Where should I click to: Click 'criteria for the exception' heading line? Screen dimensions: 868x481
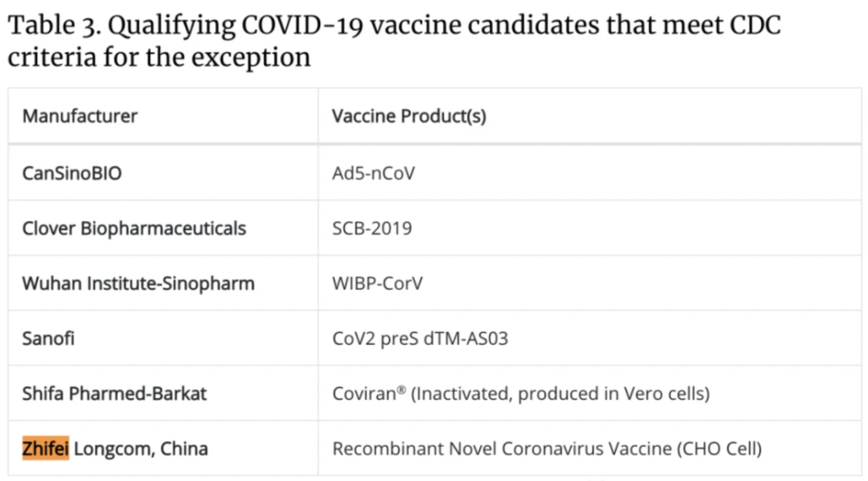pos(159,57)
